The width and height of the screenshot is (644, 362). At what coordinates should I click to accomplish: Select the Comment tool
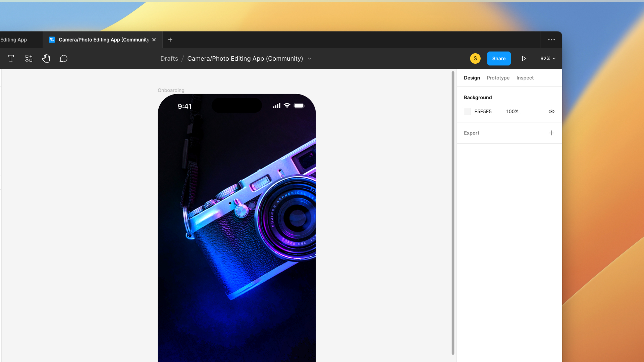pos(63,59)
